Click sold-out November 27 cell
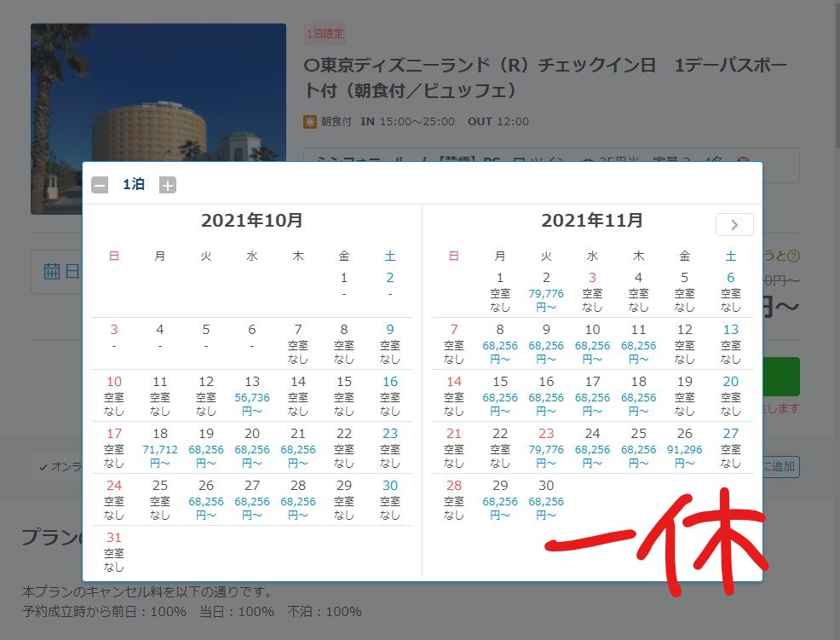The width and height of the screenshot is (840, 640). [x=730, y=448]
